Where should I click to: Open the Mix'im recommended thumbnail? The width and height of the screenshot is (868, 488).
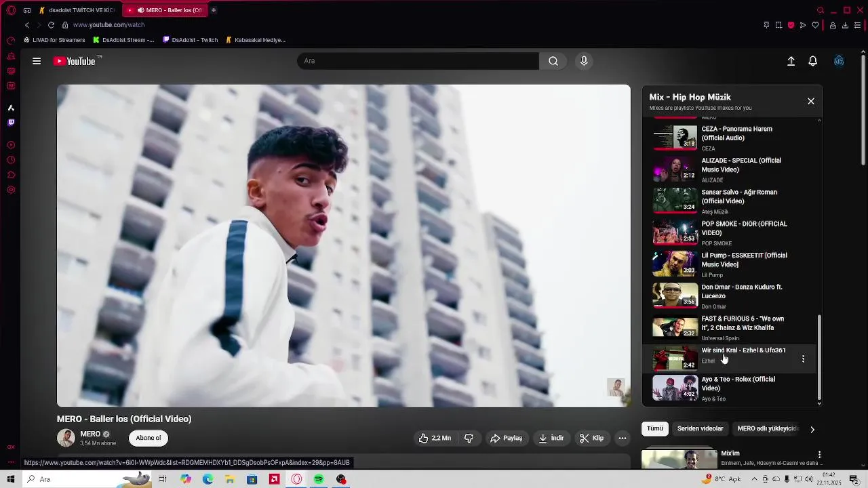(679, 459)
